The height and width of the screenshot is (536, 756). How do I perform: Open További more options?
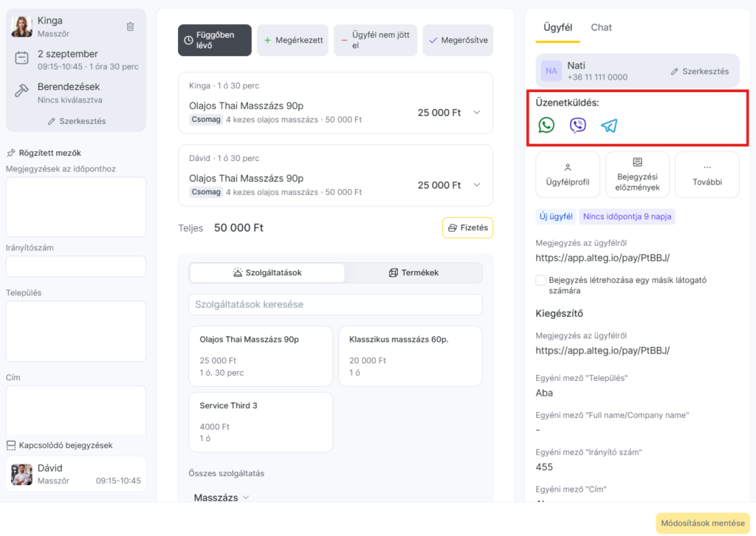pos(707,175)
